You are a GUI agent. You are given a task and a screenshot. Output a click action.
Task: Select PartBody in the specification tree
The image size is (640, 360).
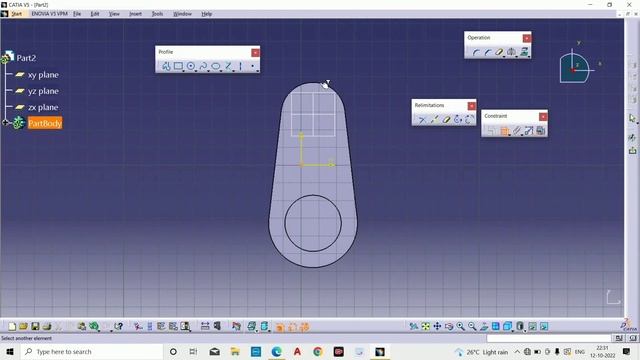click(x=45, y=123)
